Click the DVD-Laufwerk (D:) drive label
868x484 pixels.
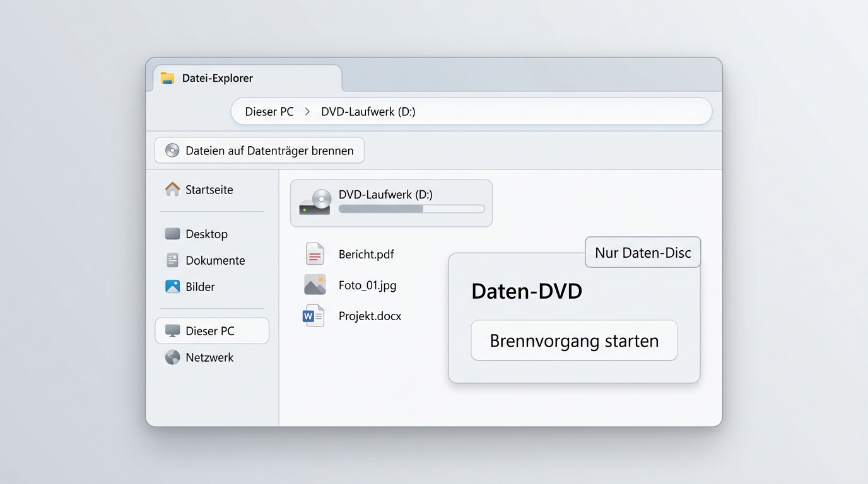(385, 194)
